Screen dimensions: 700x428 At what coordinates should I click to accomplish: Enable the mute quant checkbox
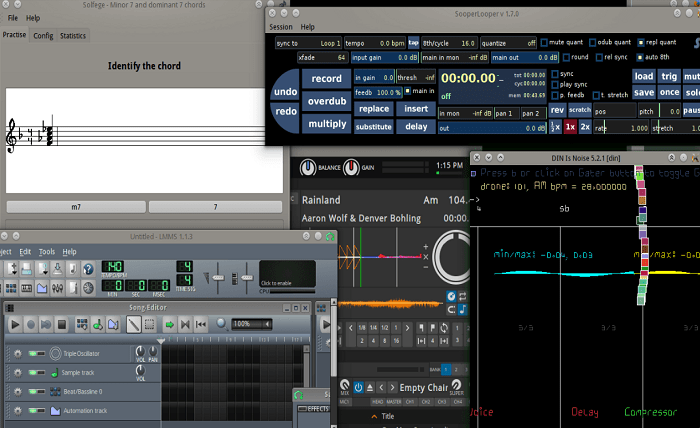click(544, 42)
